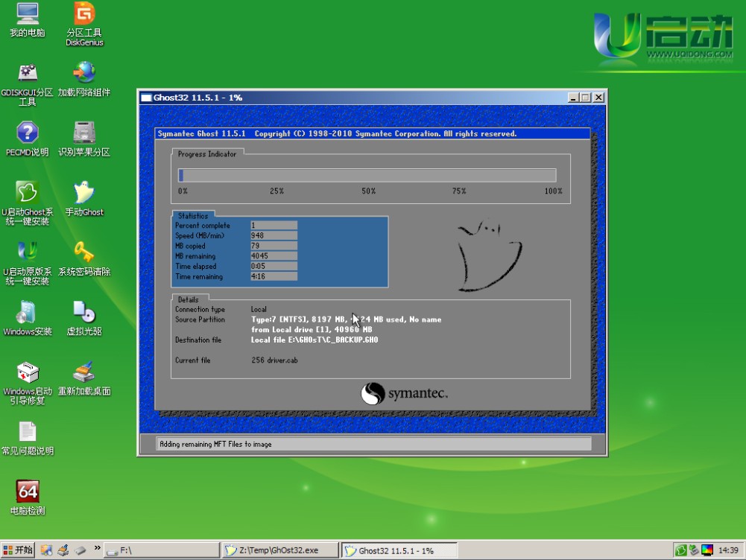
Task: Open the PECMD说明 help icon
Action: click(x=27, y=139)
